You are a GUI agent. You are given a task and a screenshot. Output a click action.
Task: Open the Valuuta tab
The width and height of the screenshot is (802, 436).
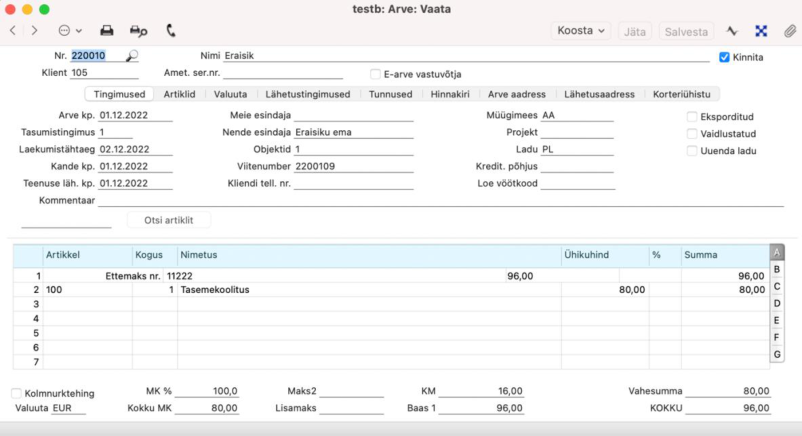(230, 94)
